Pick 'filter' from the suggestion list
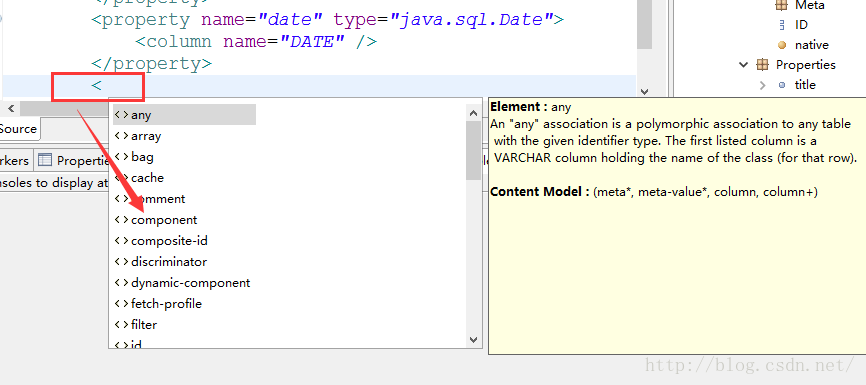The height and width of the screenshot is (385, 866). (x=144, y=325)
